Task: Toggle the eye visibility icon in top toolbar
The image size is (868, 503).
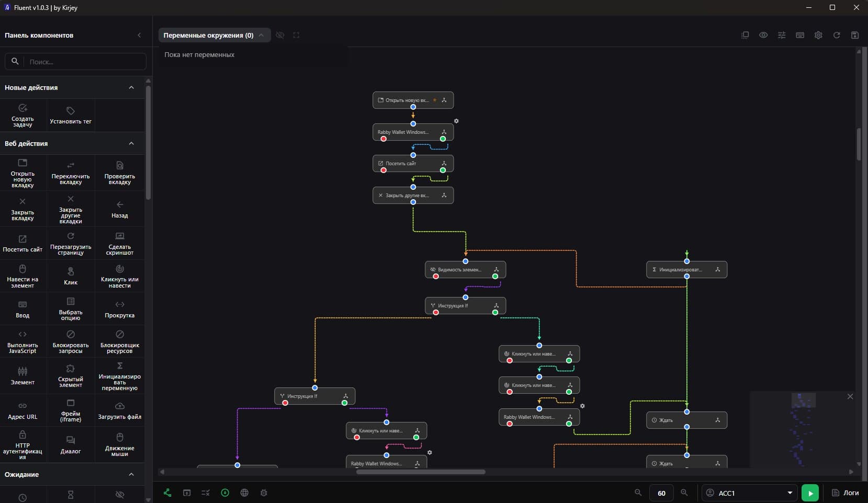Action: click(x=763, y=35)
